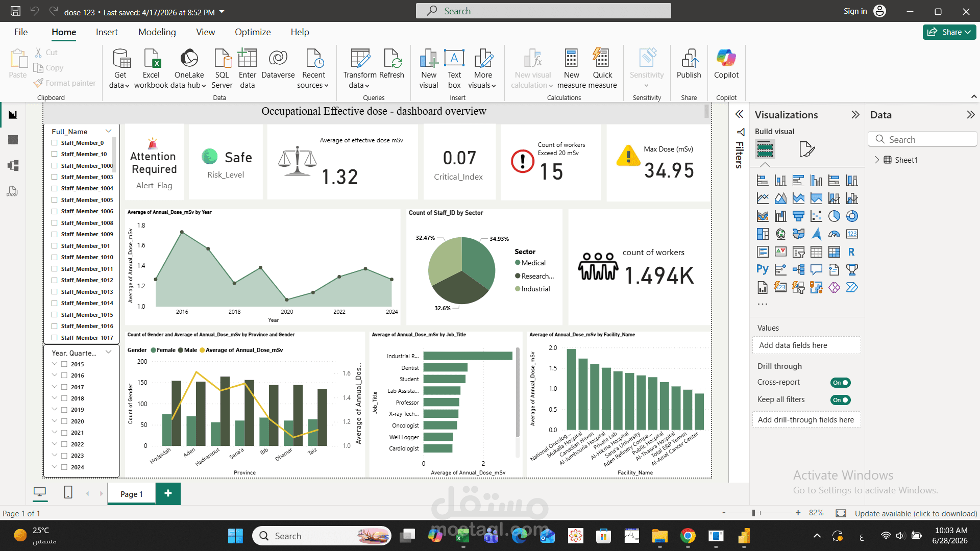
Task: Open the Help ribbon tab
Action: point(300,32)
